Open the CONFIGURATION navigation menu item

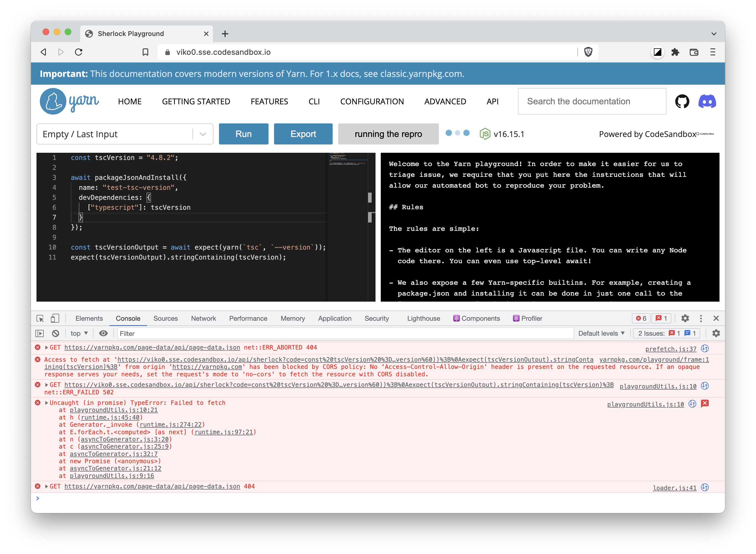point(372,101)
